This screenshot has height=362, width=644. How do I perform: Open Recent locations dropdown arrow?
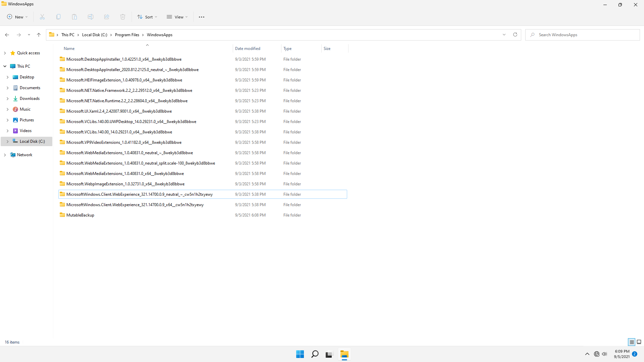[29, 35]
